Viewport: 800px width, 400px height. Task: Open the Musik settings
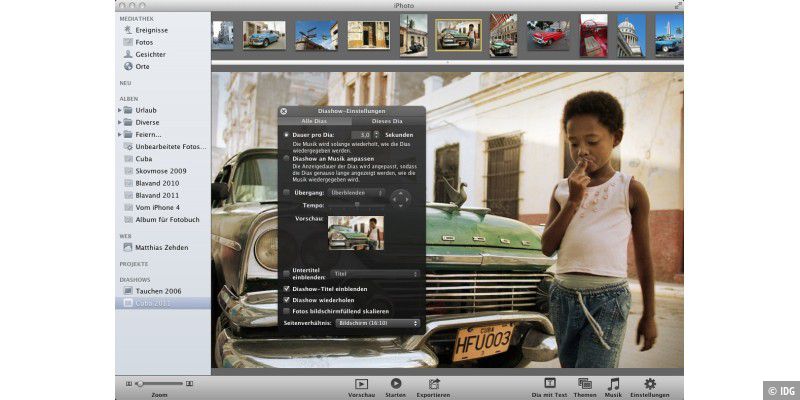pos(614,383)
